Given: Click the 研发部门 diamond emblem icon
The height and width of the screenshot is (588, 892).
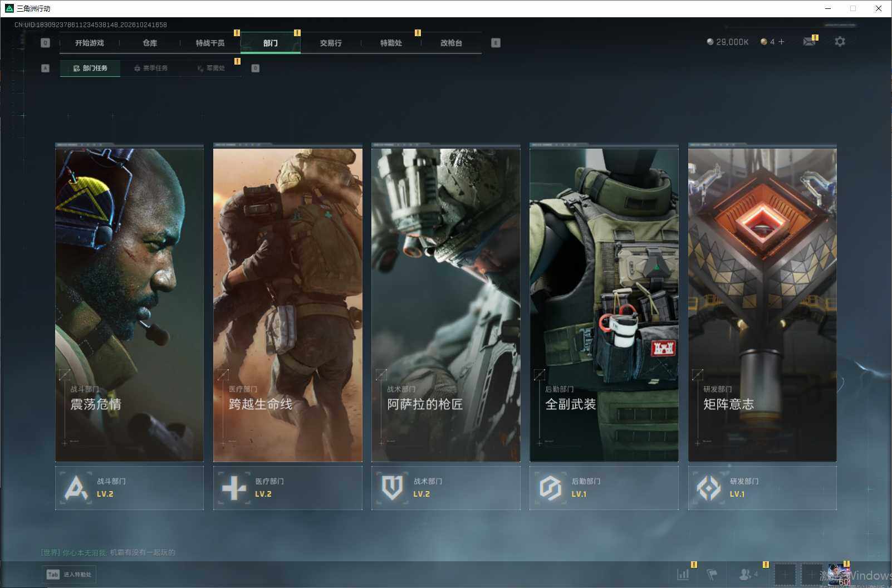Looking at the screenshot, I should (709, 488).
